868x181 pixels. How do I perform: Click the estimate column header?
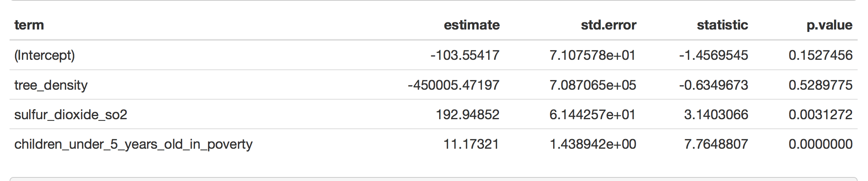(472, 25)
